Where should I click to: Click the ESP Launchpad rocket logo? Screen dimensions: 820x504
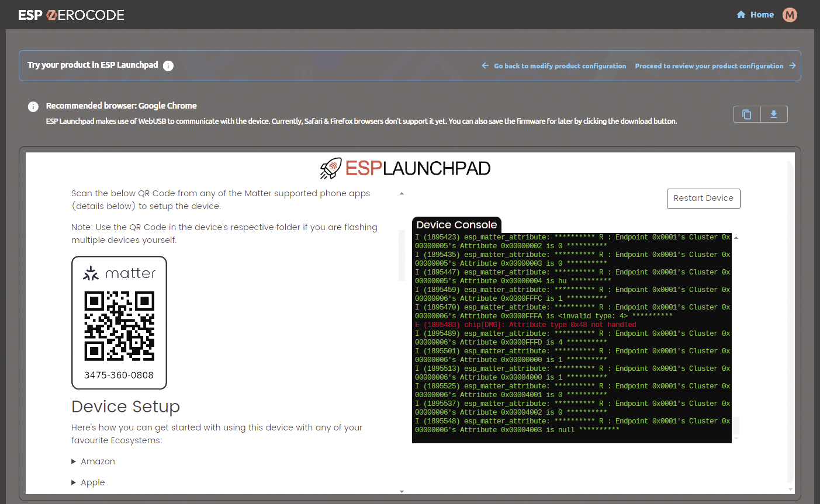[406, 168]
